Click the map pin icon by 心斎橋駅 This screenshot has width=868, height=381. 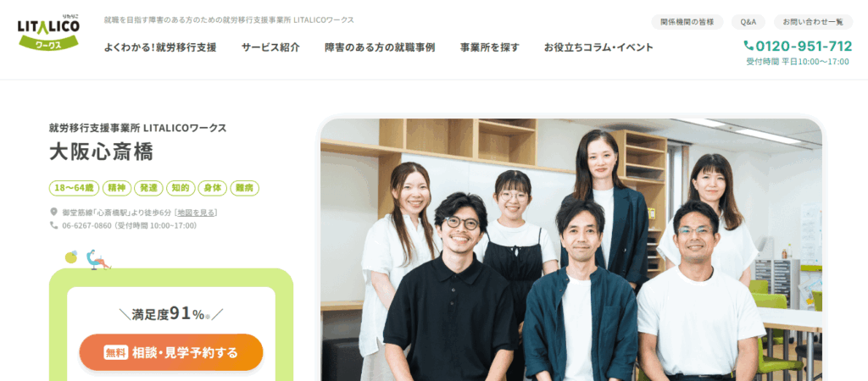click(x=53, y=212)
